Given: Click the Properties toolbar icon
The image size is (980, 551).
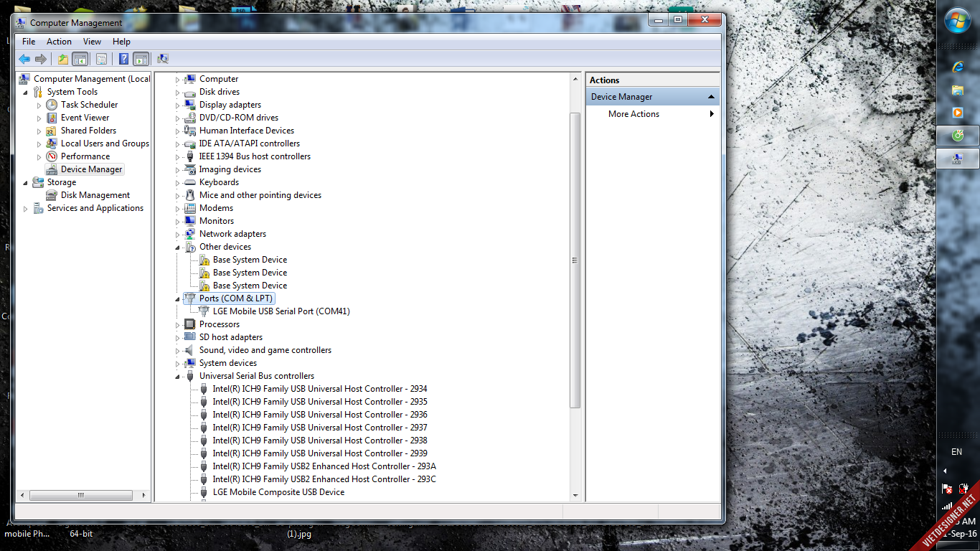Looking at the screenshot, I should click(x=101, y=59).
